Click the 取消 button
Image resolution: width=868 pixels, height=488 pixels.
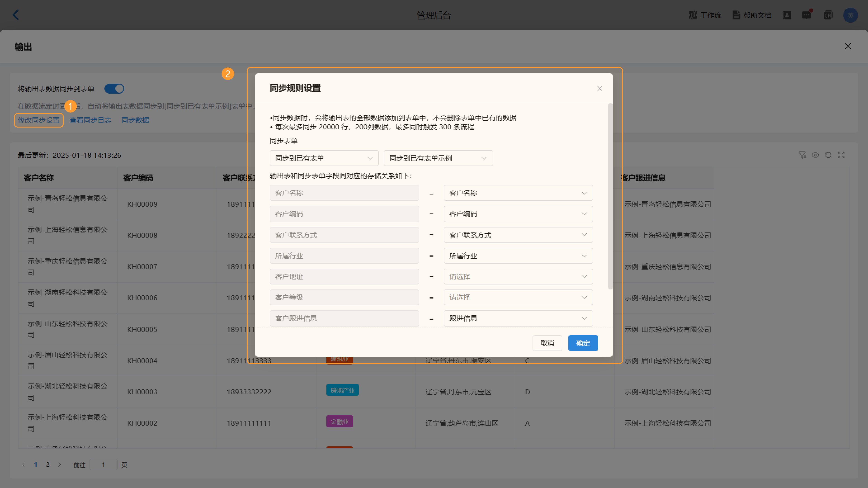547,343
